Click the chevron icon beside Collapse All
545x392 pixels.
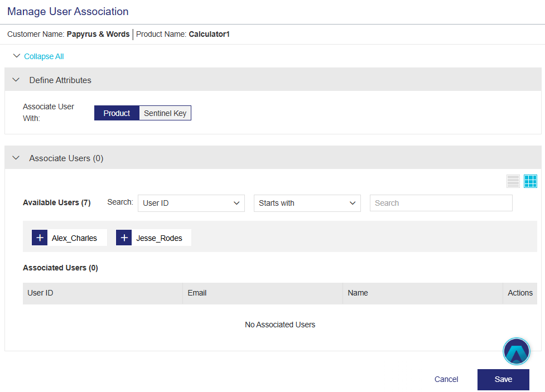(16, 56)
